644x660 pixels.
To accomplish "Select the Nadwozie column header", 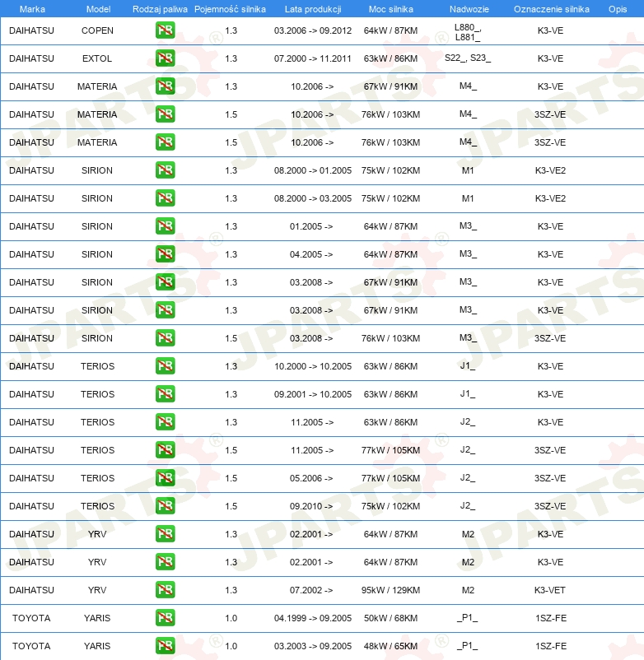I will coord(469,9).
